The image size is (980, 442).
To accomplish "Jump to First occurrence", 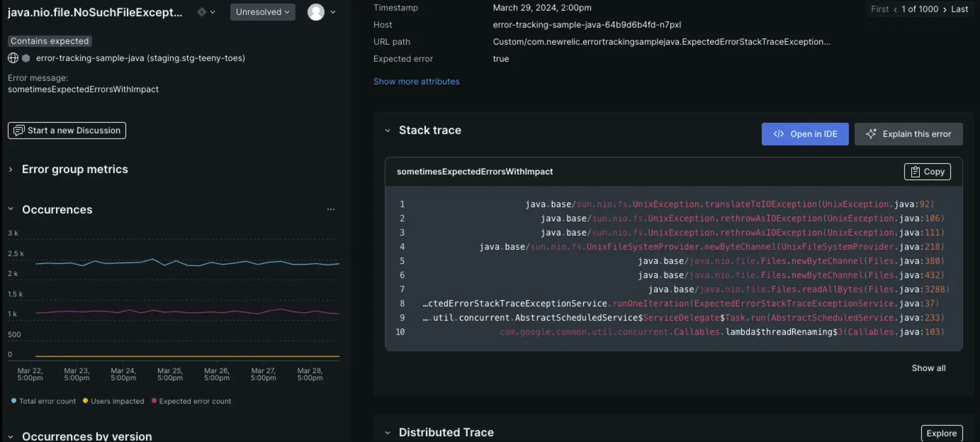I will pyautogui.click(x=879, y=9).
